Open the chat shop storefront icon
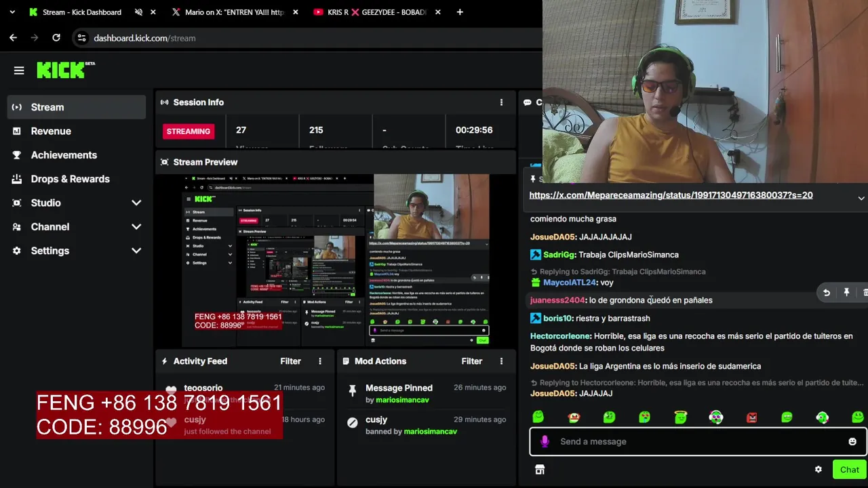Viewport: 868px width, 488px height. click(540, 470)
